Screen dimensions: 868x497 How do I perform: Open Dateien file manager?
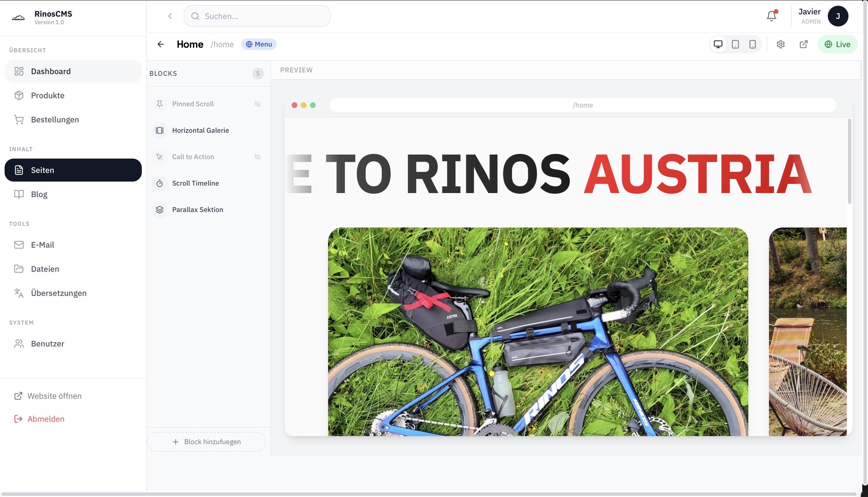73,269
